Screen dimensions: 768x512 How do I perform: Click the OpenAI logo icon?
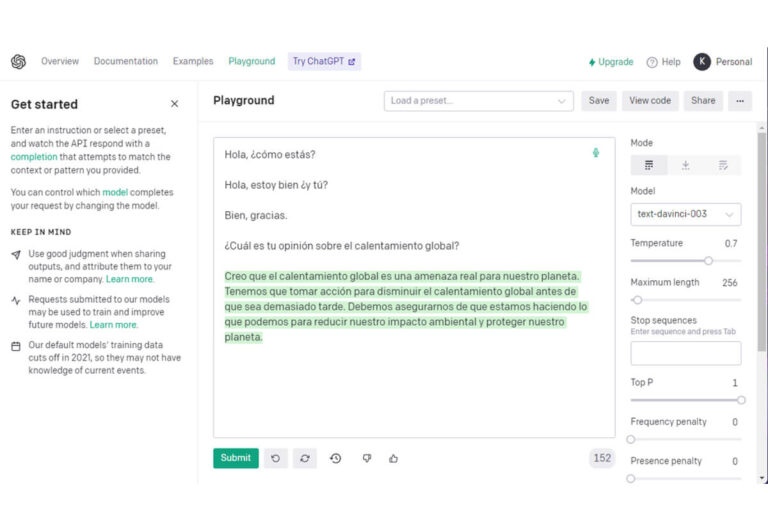tap(18, 62)
